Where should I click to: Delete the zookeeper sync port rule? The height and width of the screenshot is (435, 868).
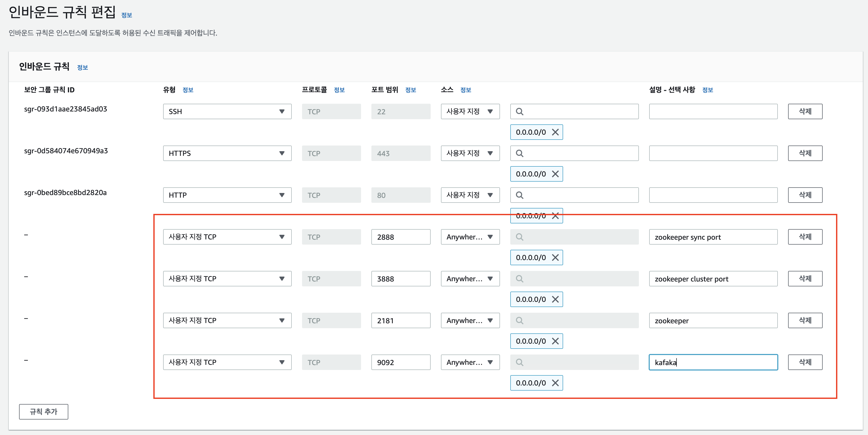tap(805, 237)
